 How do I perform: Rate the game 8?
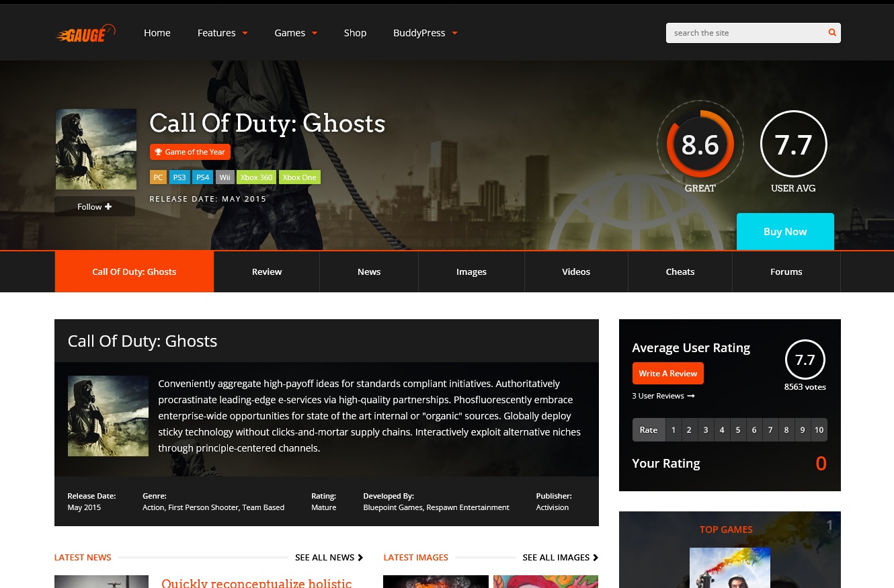pyautogui.click(x=786, y=430)
